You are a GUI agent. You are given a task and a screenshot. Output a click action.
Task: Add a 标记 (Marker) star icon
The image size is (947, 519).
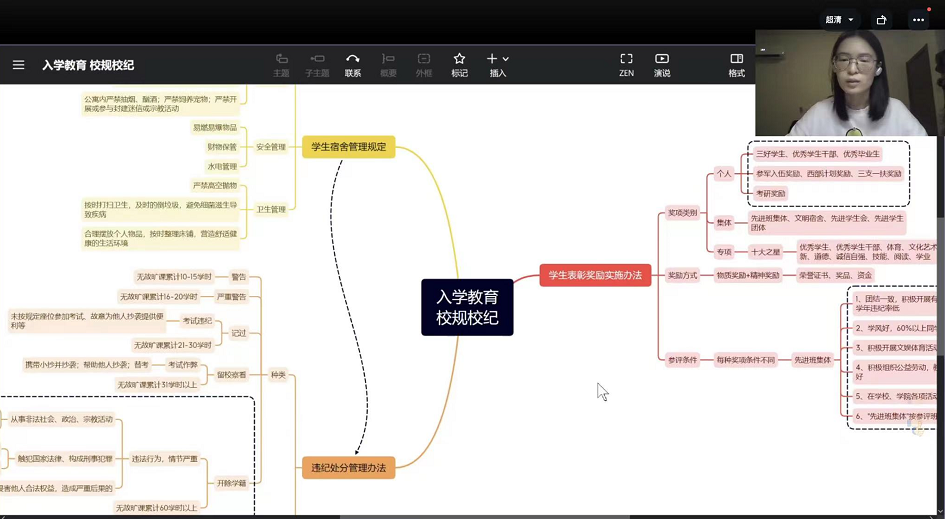459,64
